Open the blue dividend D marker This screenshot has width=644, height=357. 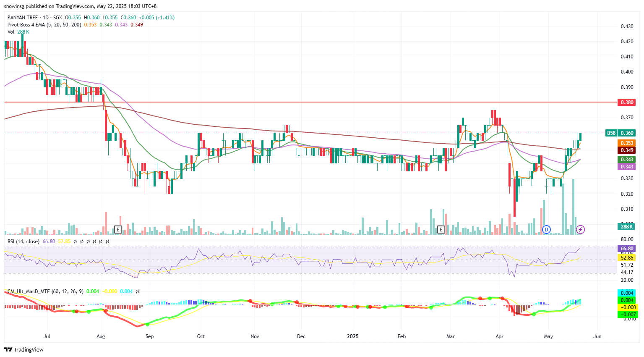click(546, 229)
